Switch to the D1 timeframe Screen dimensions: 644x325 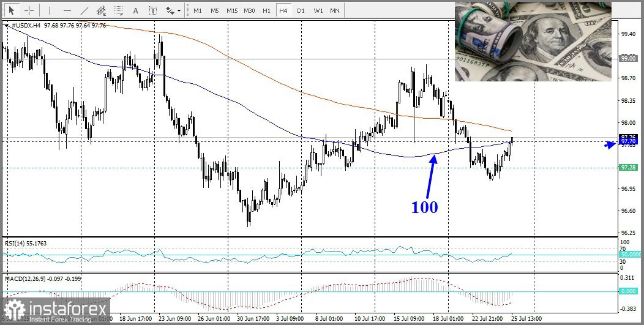point(301,10)
